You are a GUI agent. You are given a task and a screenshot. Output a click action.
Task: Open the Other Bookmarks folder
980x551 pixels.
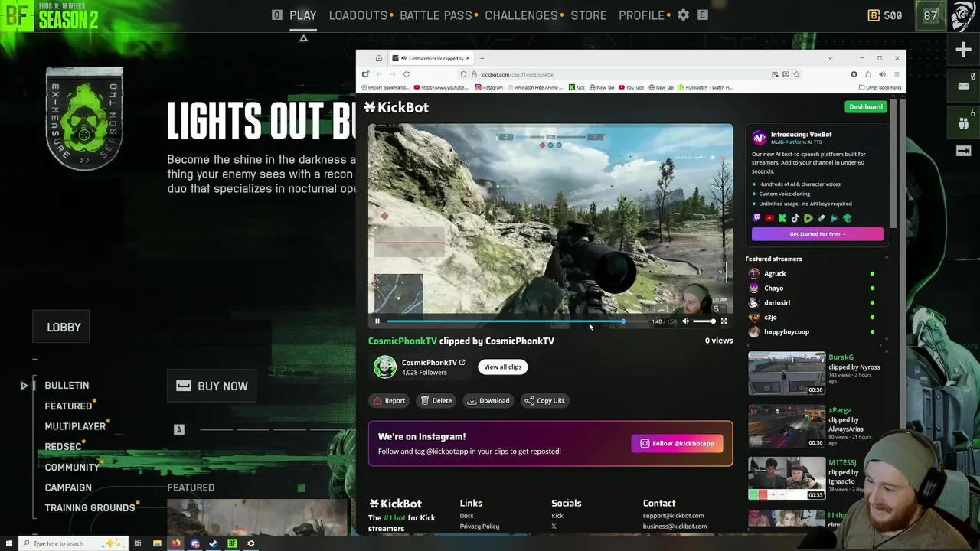(x=880, y=87)
